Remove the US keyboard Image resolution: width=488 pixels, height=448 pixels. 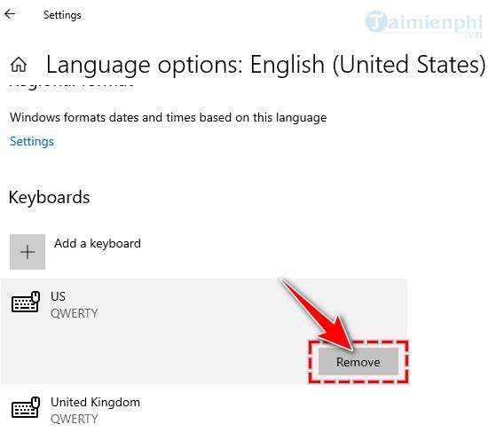pyautogui.click(x=358, y=362)
